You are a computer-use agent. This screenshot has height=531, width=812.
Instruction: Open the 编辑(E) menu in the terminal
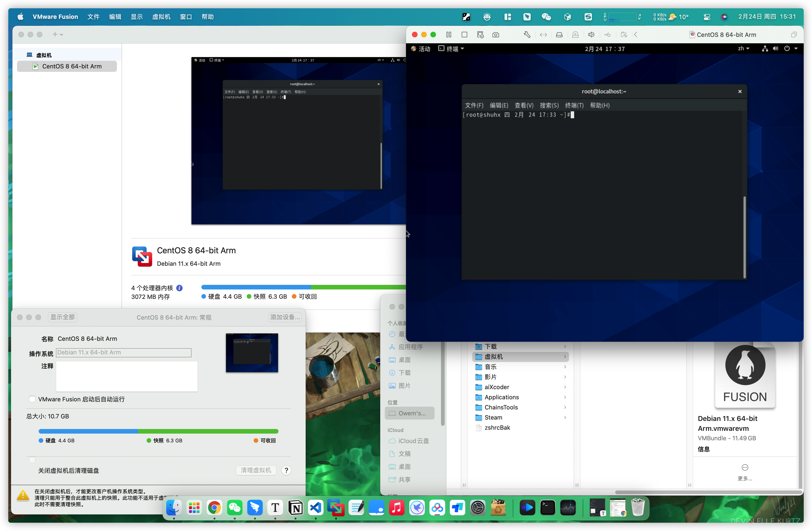[x=499, y=105]
